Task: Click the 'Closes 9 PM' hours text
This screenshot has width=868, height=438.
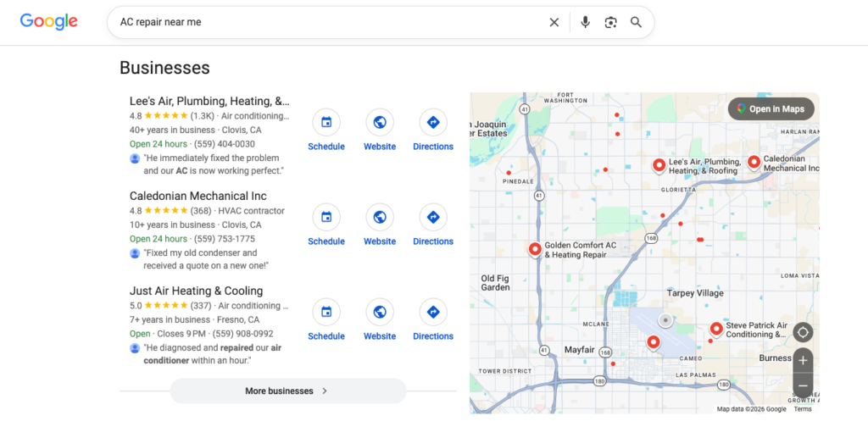Action: pyautogui.click(x=181, y=334)
